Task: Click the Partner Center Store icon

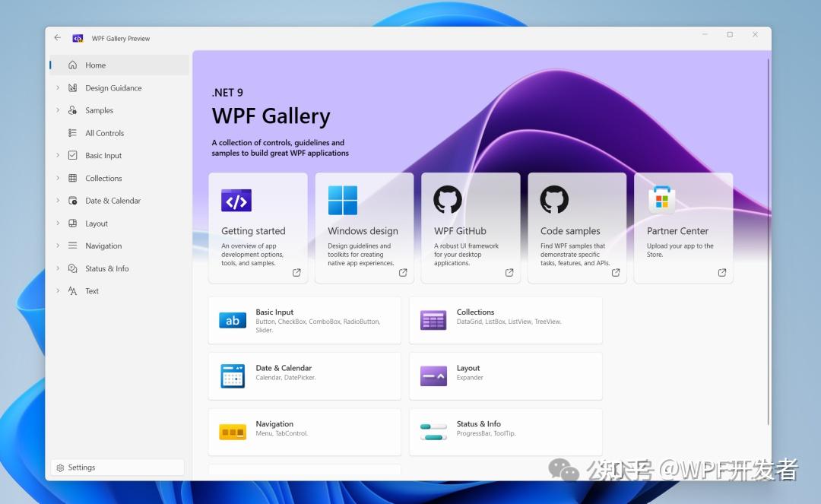Action: click(x=661, y=200)
